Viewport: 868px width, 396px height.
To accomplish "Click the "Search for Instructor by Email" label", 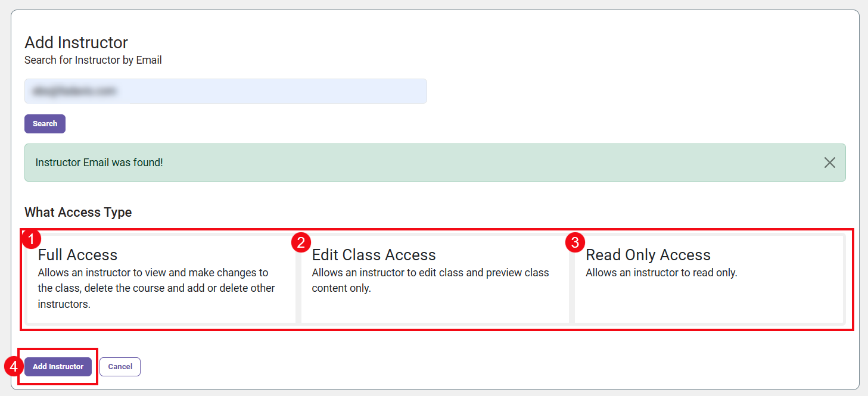I will pos(93,60).
